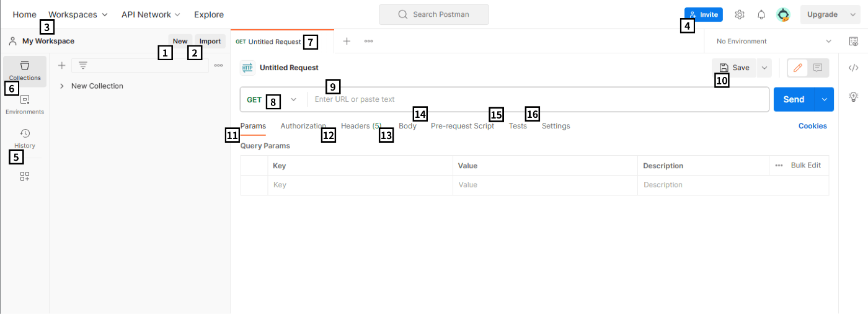This screenshot has height=314, width=868.
Task: Open the Upgrade dropdown arrow
Action: (x=852, y=14)
